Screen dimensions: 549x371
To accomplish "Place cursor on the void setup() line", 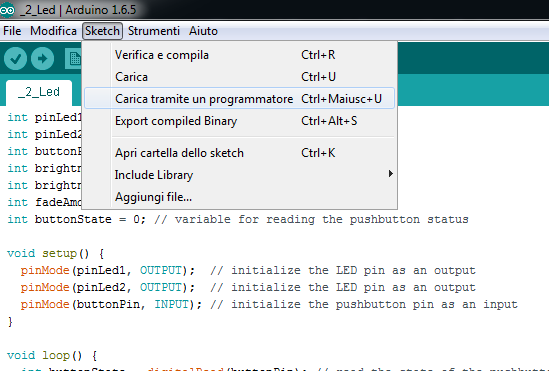I will pyautogui.click(x=55, y=253).
